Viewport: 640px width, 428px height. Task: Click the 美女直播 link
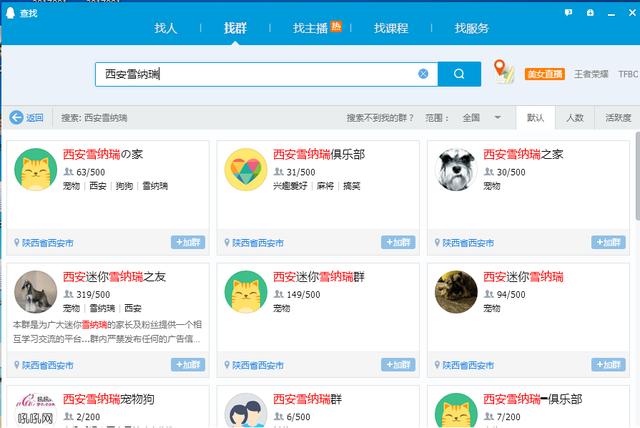(544, 74)
